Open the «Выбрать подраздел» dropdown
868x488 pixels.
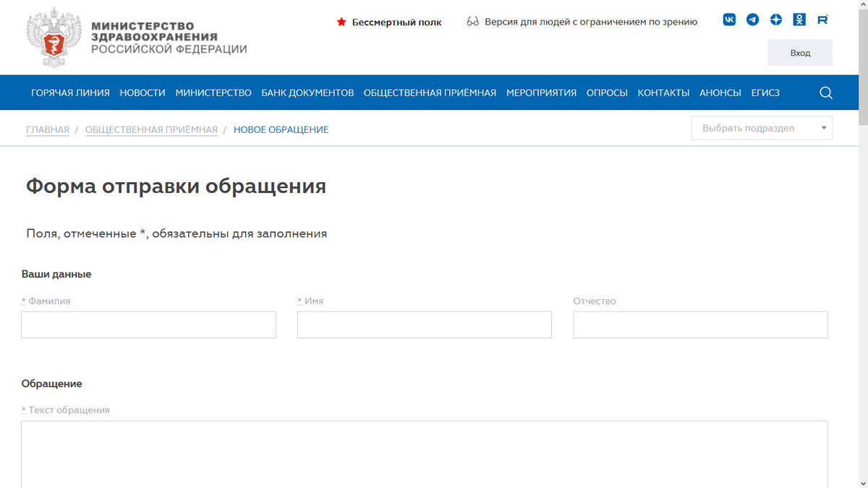point(761,127)
